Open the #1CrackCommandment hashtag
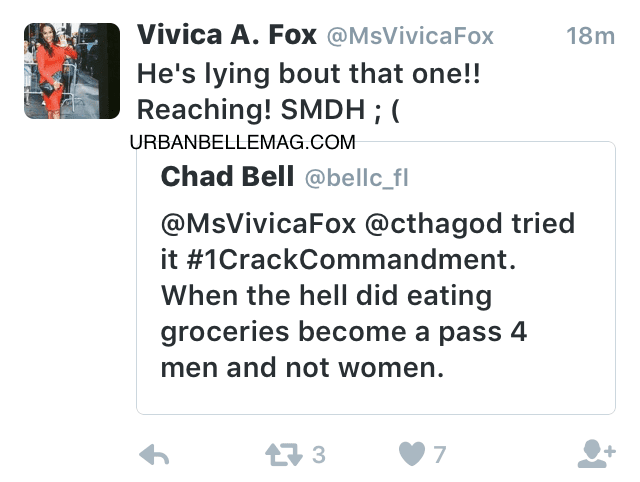Viewport: 640px width, 482px height. point(347,260)
